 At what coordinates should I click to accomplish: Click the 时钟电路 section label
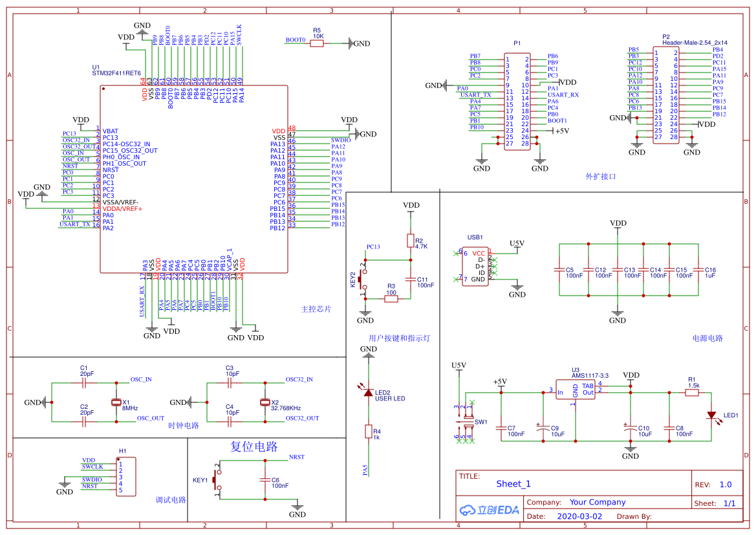(184, 426)
